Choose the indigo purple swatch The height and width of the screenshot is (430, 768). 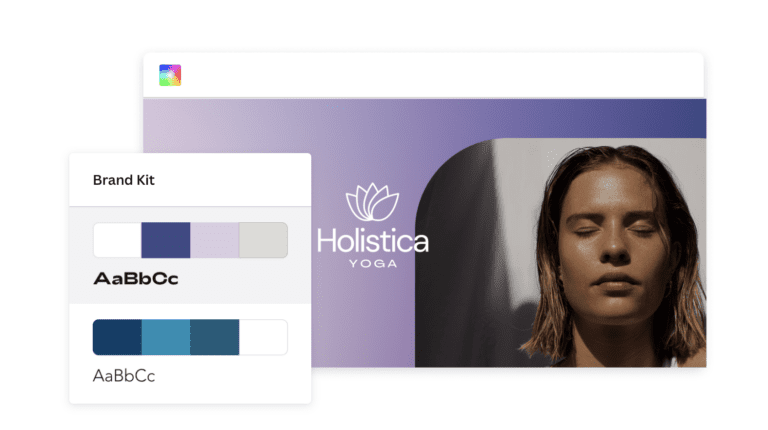[166, 240]
